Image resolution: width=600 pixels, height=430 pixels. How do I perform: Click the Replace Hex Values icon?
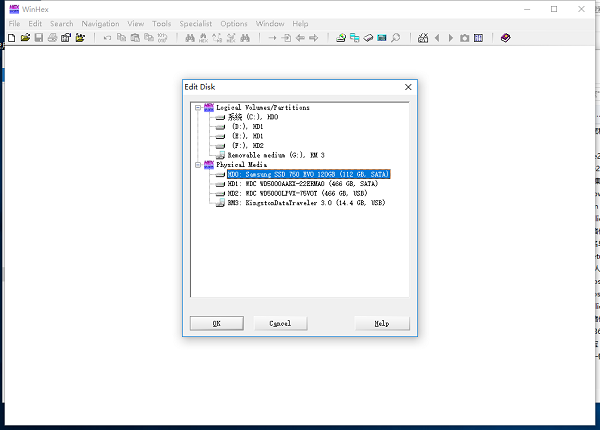point(231,38)
